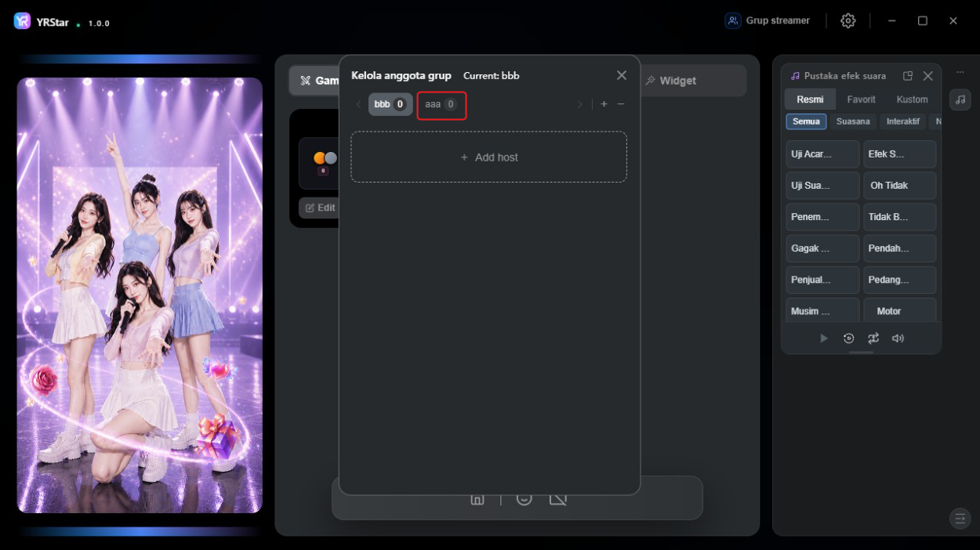Open settings via the gear icon
This screenshot has width=980, height=550.
pos(848,20)
